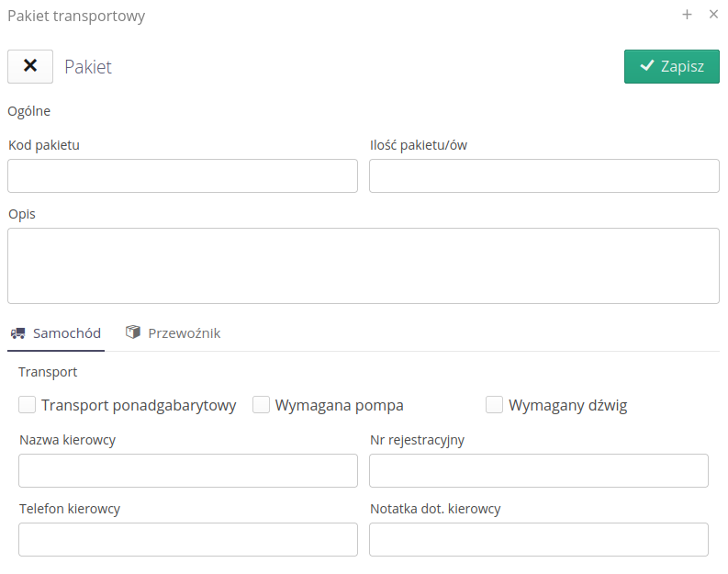Click the box icon on the Przewoźnik tab

(x=134, y=332)
